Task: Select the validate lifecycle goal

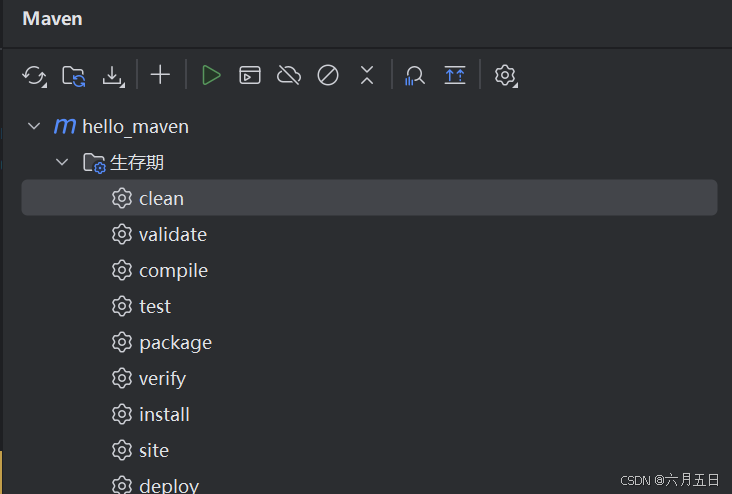Action: 369,234
